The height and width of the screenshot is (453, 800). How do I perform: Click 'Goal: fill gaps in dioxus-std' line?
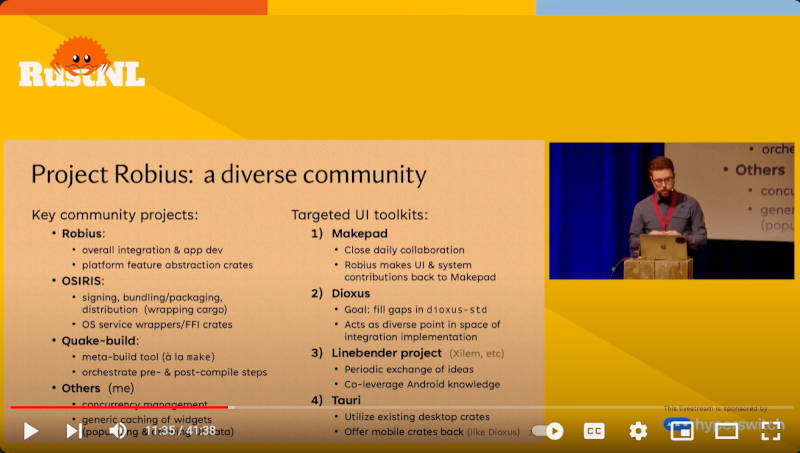[x=415, y=310]
